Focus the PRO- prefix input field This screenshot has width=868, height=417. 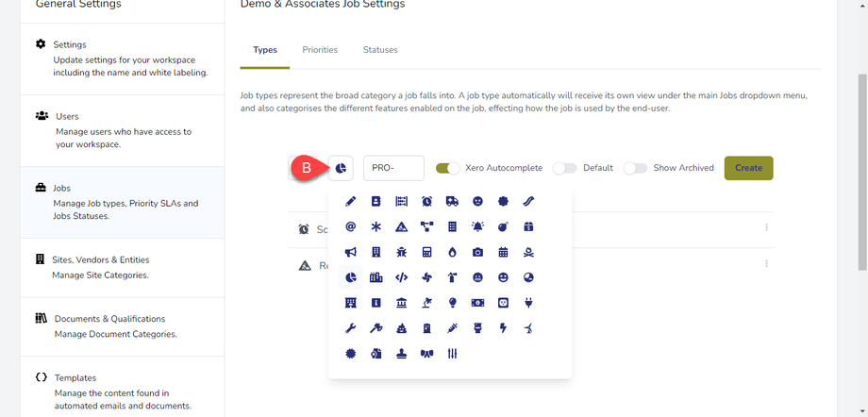pos(393,168)
